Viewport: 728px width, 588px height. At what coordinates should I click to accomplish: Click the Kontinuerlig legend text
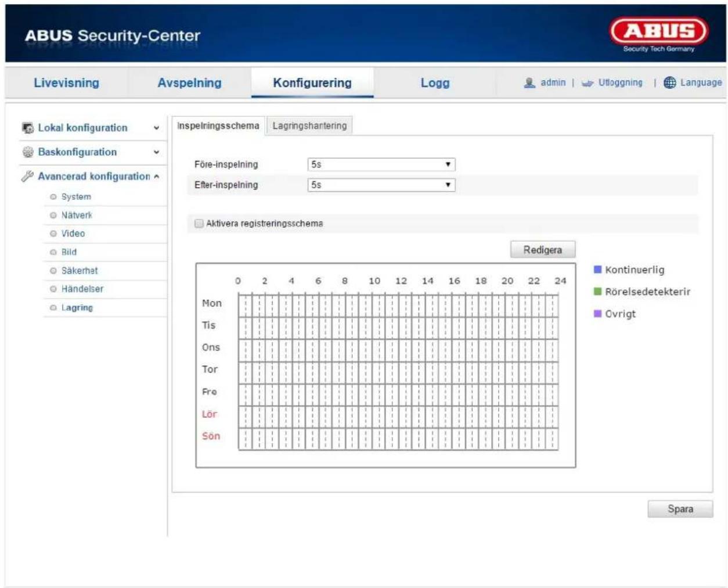pos(635,270)
